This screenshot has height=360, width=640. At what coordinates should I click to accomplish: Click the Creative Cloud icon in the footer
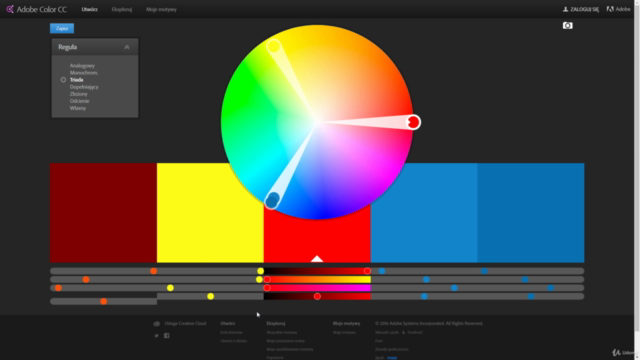(x=156, y=324)
